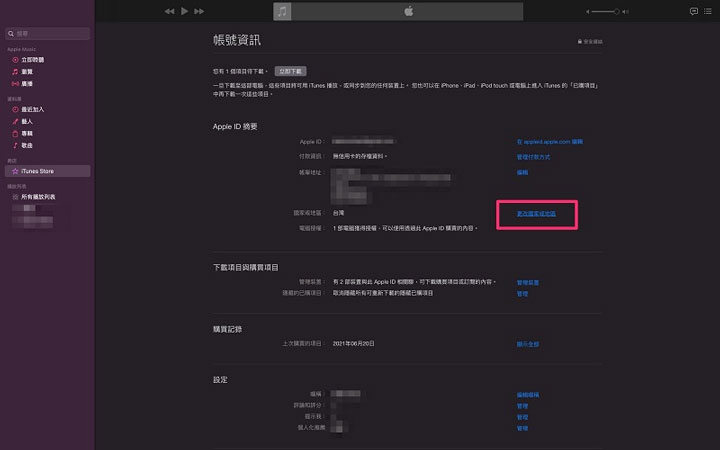Click the Apple ID 摘要 section heading
720x450 pixels.
235,126
